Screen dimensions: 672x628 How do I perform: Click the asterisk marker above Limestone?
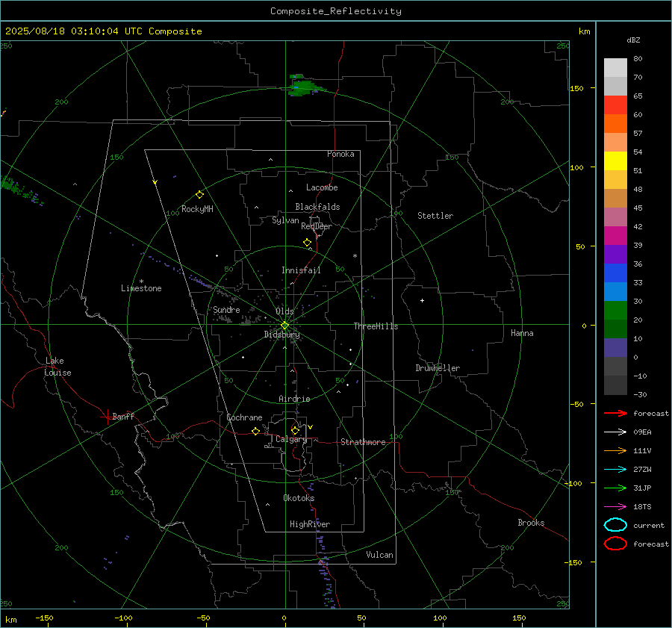coord(141,282)
